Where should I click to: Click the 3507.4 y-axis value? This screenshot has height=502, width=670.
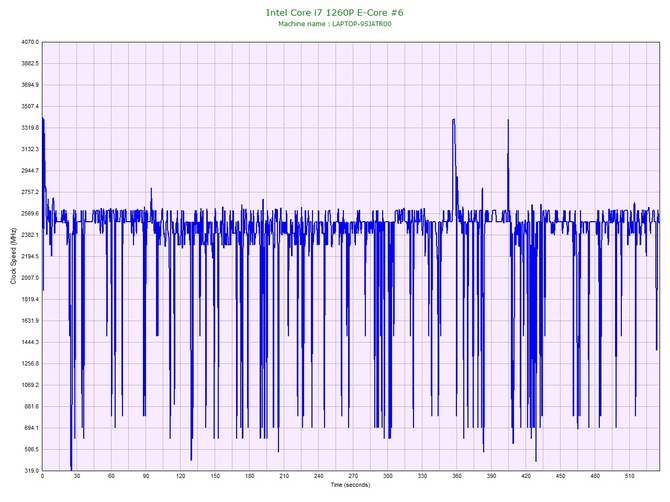point(30,106)
